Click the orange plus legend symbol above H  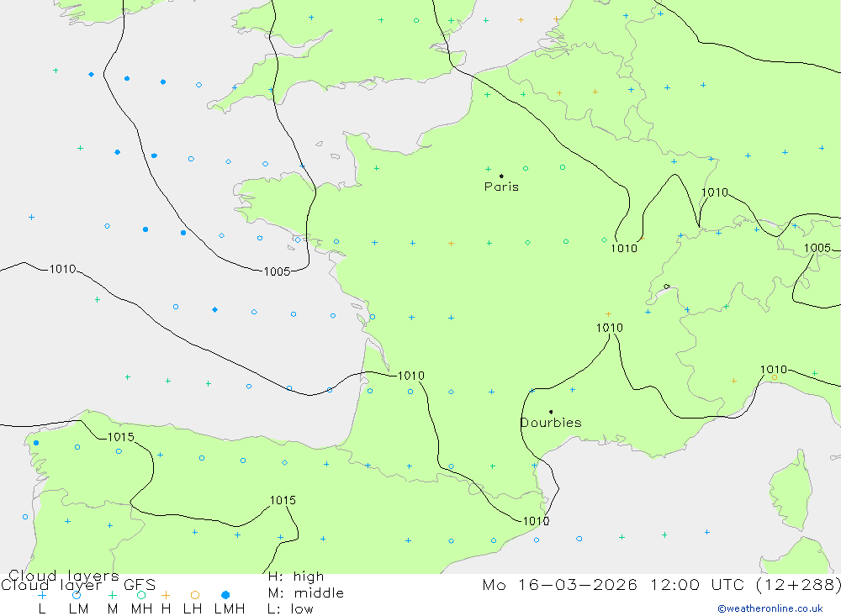point(166,595)
